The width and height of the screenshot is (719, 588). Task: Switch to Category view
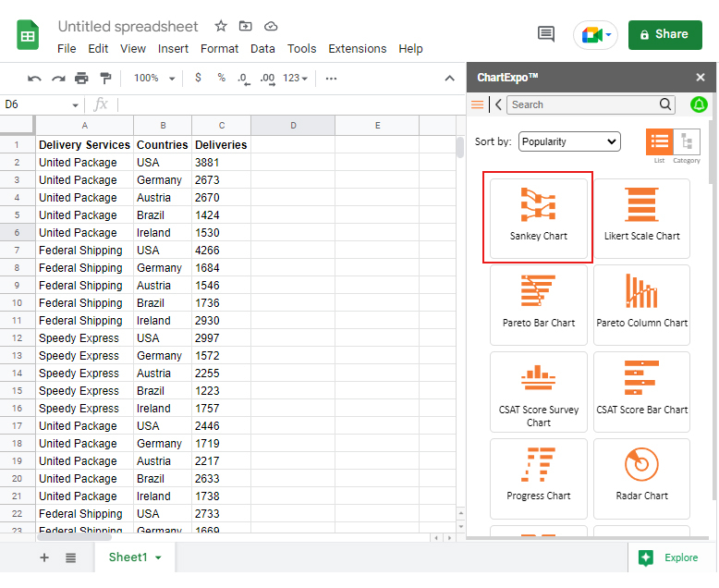click(687, 141)
